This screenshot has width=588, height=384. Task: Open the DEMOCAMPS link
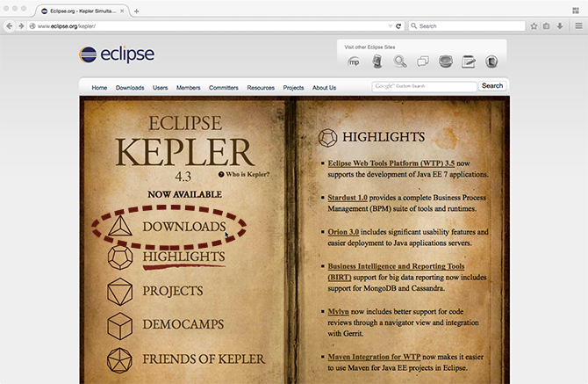(x=183, y=324)
